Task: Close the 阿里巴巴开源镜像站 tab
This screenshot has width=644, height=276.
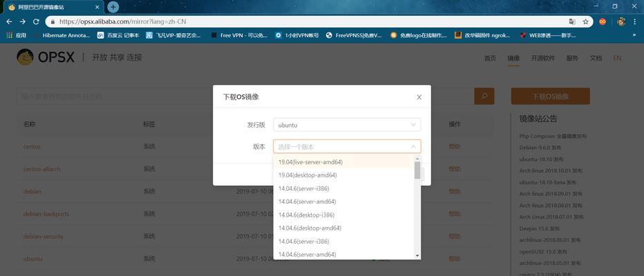Action: click(97, 8)
